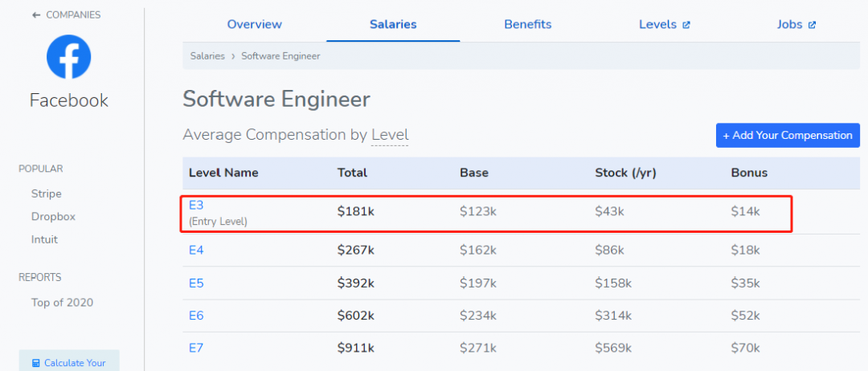Screen dimensions: 868x371
Task: Click the $35k bonus value
Action: tap(746, 283)
